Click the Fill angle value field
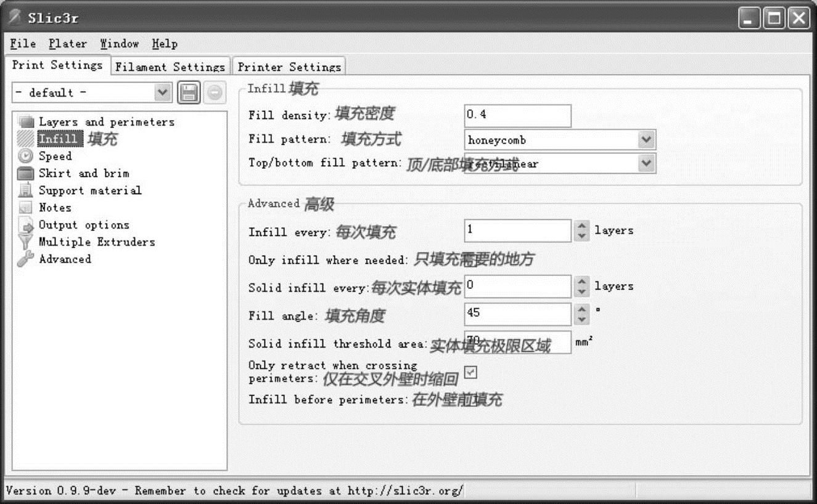 click(x=518, y=314)
